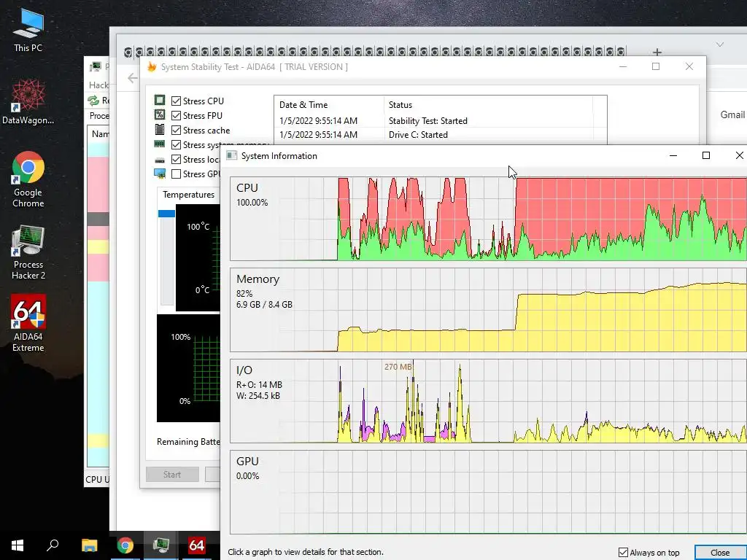
Task: Expand browser tab list chevron
Action: [720, 44]
